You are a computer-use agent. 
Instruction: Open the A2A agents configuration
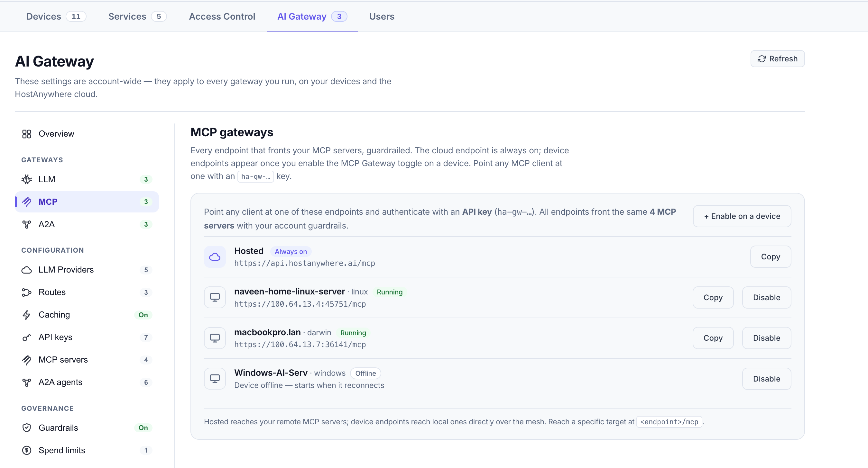click(87, 382)
